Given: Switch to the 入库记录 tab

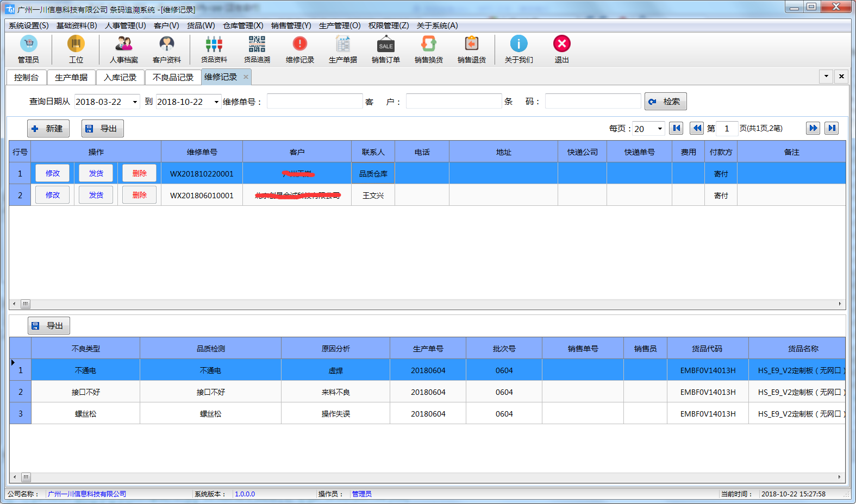Looking at the screenshot, I should [120, 78].
